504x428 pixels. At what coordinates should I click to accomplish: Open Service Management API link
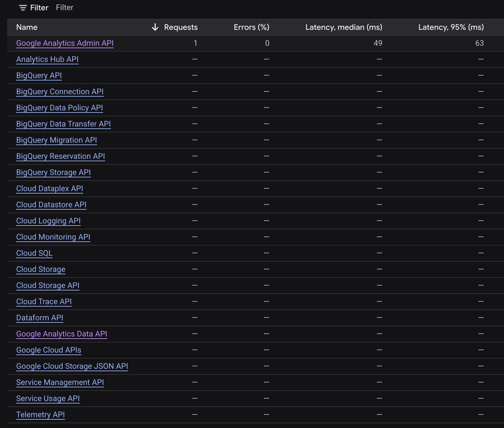60,382
